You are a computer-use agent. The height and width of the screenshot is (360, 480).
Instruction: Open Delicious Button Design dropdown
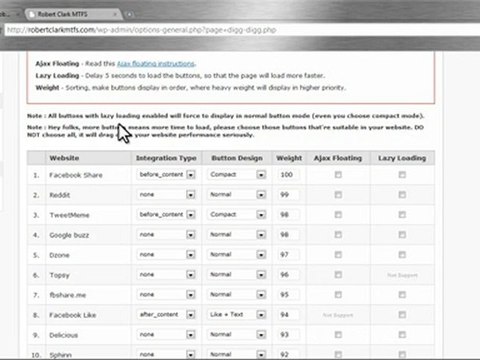click(237, 335)
